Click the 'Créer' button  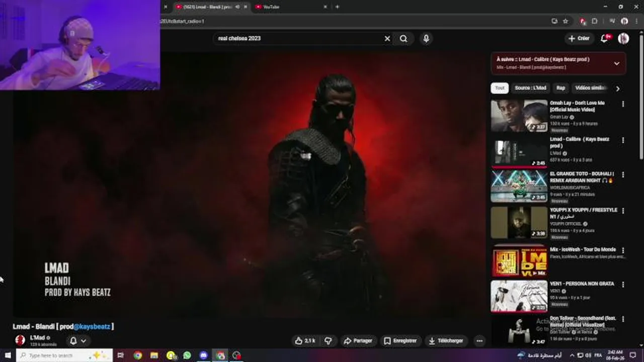tap(579, 38)
